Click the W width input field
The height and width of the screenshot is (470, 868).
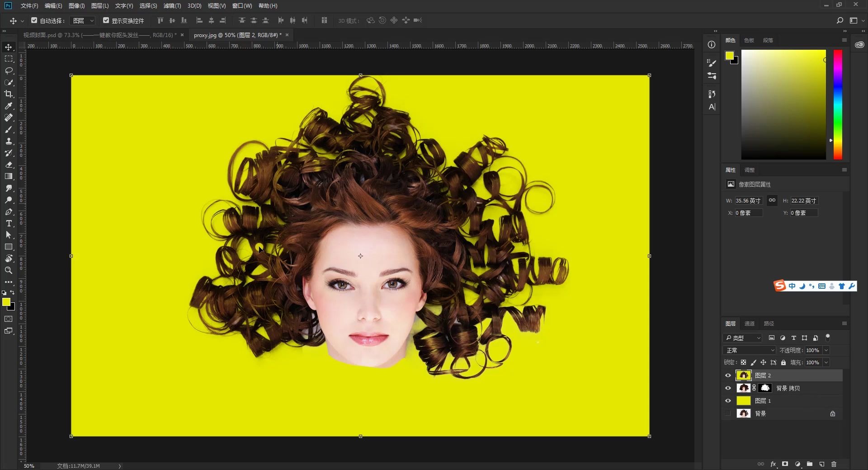[x=748, y=201]
